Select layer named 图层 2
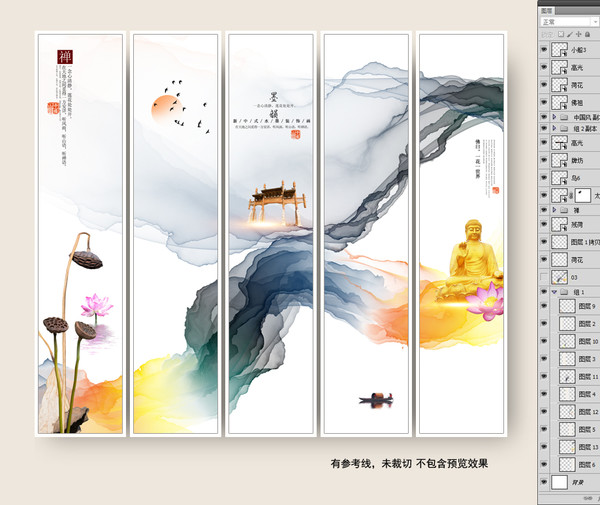Viewport: 600px width, 505px height. 587,324
